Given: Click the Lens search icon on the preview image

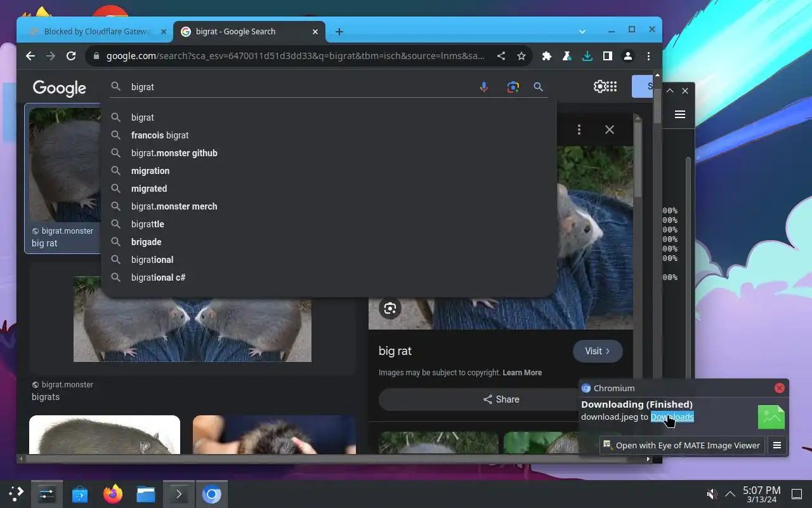Looking at the screenshot, I should coord(390,309).
